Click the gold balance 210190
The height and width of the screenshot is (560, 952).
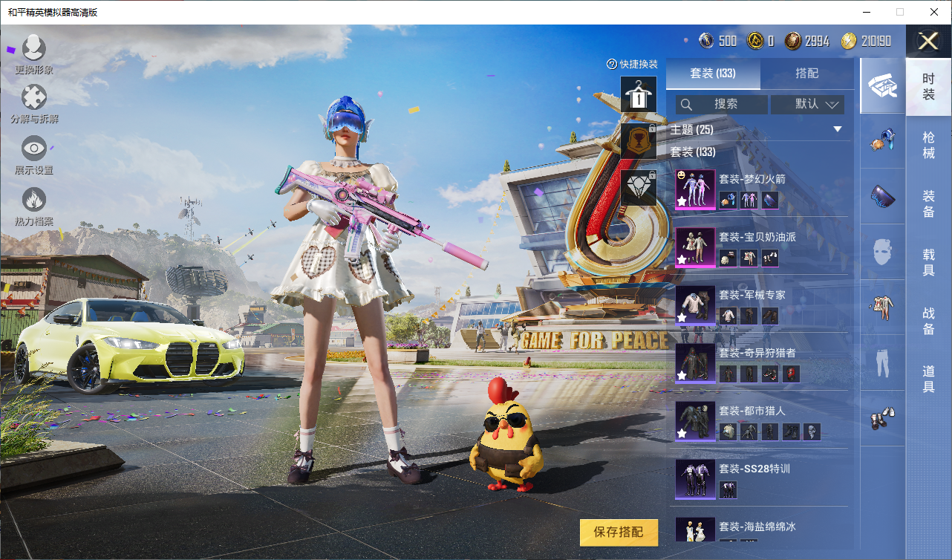pyautogui.click(x=866, y=41)
